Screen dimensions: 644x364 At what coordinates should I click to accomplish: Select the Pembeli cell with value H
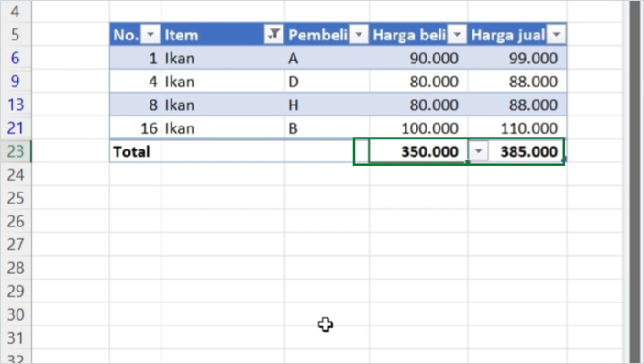[x=327, y=105]
